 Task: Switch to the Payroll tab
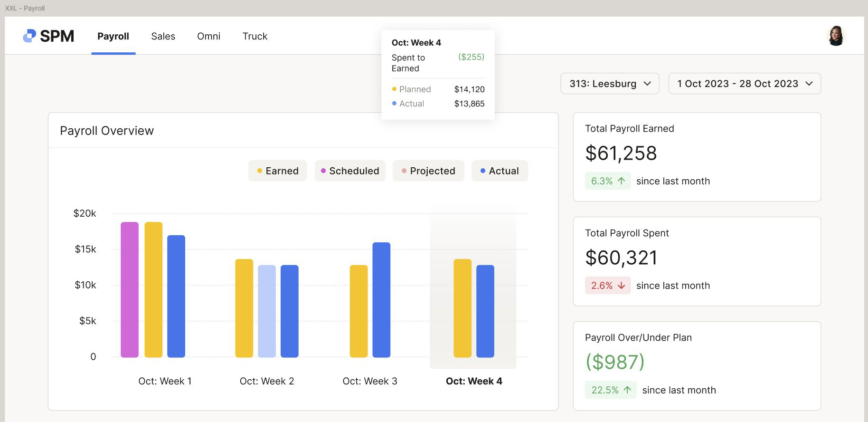click(x=113, y=36)
